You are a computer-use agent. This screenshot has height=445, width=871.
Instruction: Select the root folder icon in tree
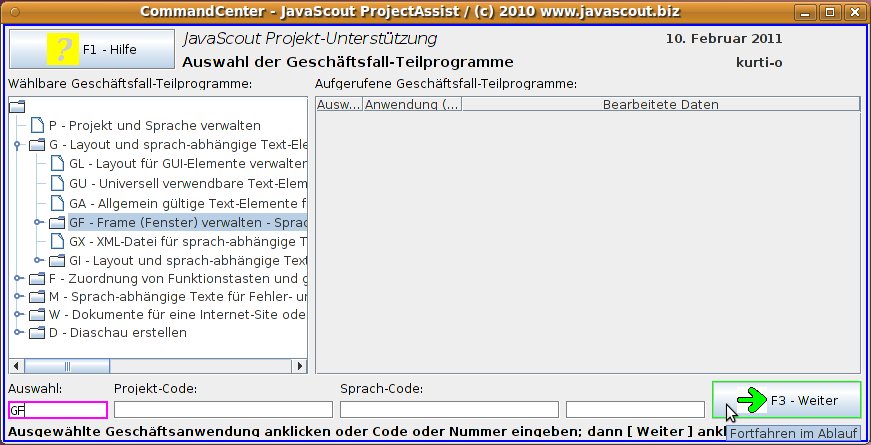16,107
